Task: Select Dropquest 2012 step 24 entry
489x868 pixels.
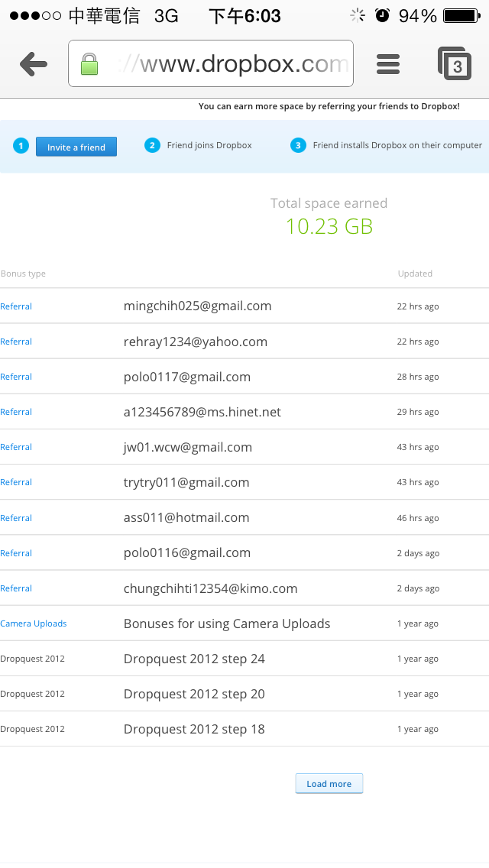Action: pos(194,659)
